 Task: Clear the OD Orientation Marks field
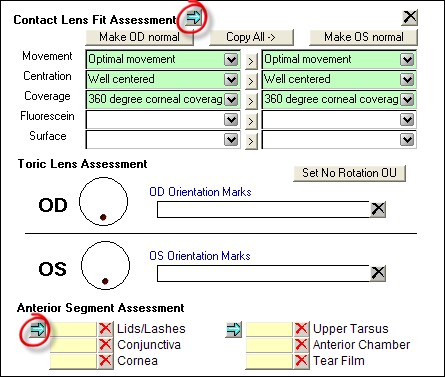pyautogui.click(x=378, y=209)
